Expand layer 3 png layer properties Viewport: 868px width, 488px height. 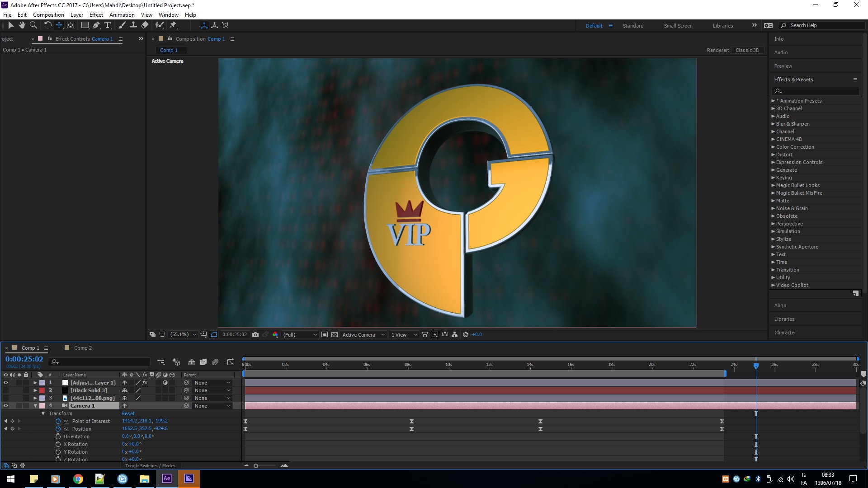(x=35, y=398)
